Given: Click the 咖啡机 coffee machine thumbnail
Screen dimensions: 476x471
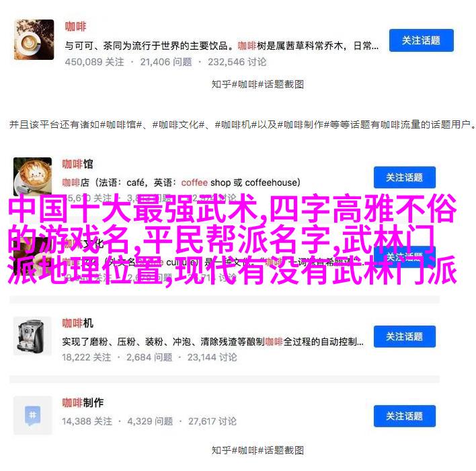Looking at the screenshot, I should click(32, 336).
